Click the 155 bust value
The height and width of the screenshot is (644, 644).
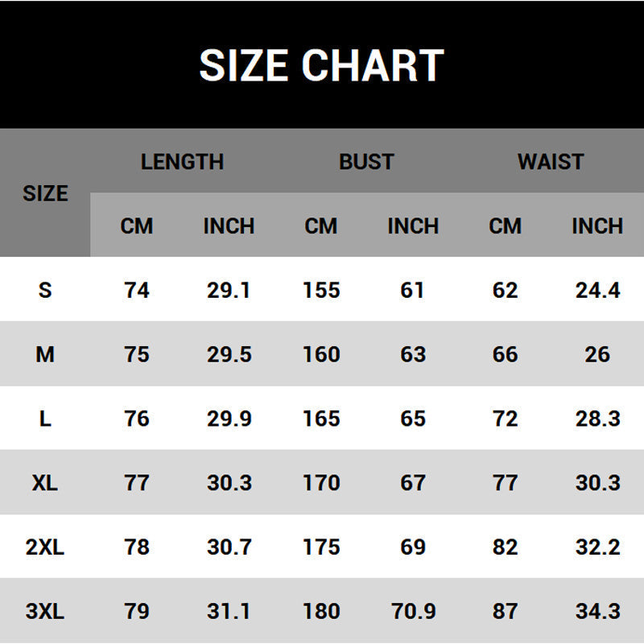tap(321, 290)
